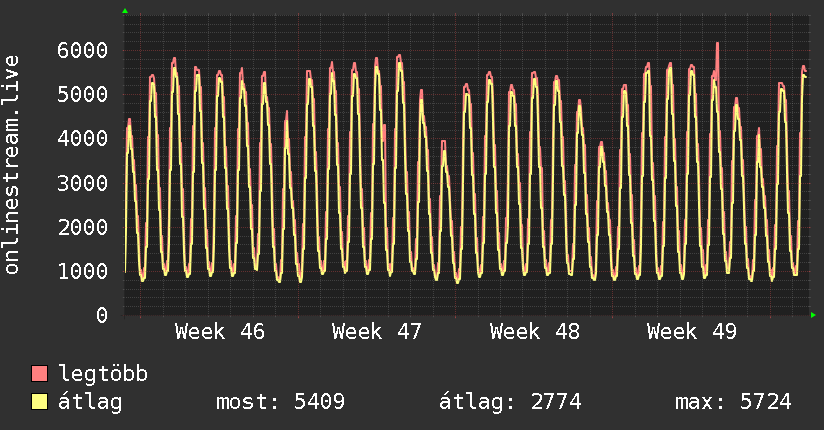Click the red legtöbb legend color swatch
This screenshot has width=824, height=430.
(40, 374)
